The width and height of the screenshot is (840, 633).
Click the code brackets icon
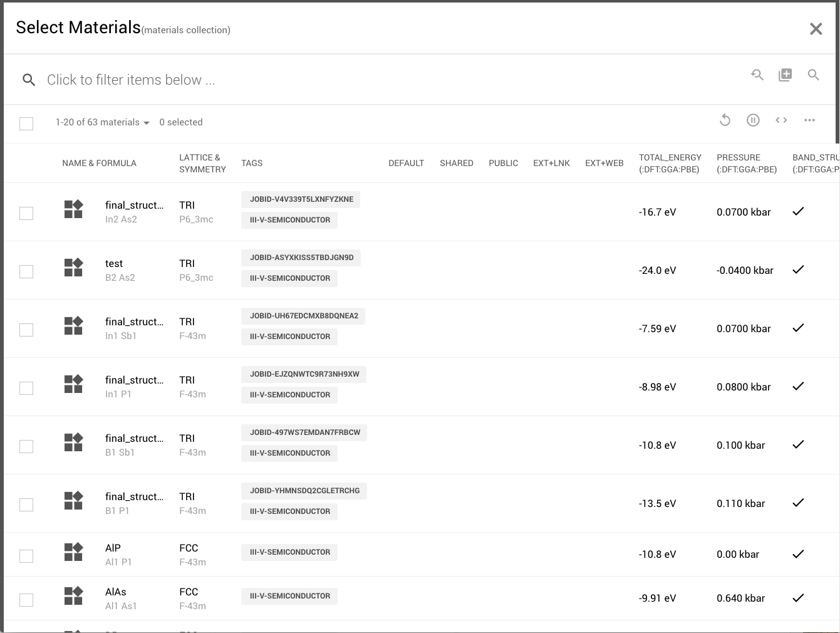pyautogui.click(x=781, y=120)
